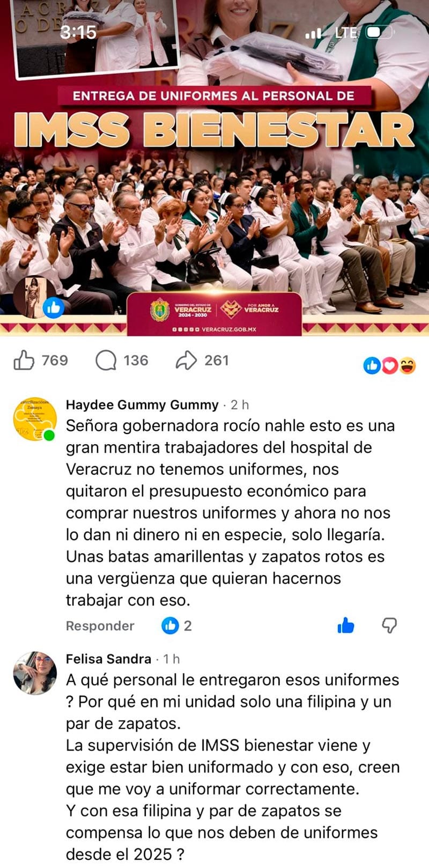Tap the Veracruz government logo banner
This screenshot has height=868, width=429.
point(214,313)
